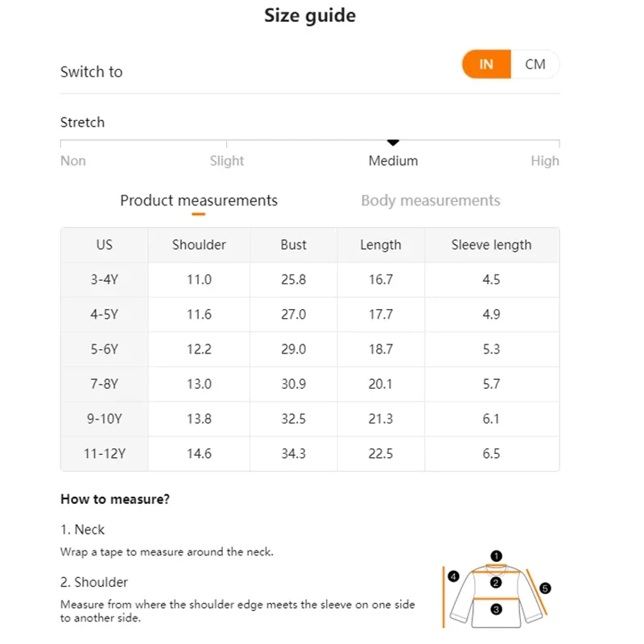This screenshot has height=644, width=644.
Task: Click the numbered marker 3 on garment diagram
Action: pyautogui.click(x=496, y=609)
